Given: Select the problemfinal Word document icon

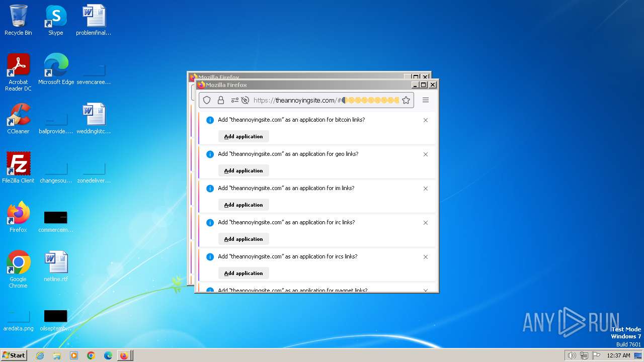Looking at the screenshot, I should pos(94,20).
